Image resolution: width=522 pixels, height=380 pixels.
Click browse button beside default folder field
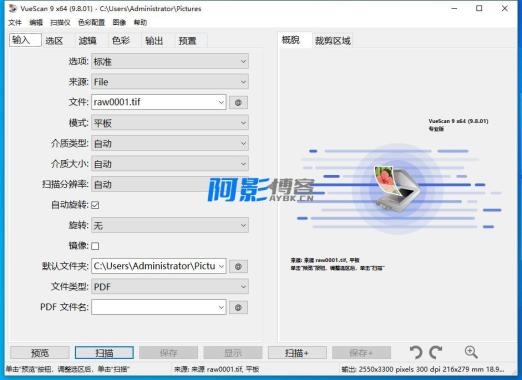[x=238, y=266]
